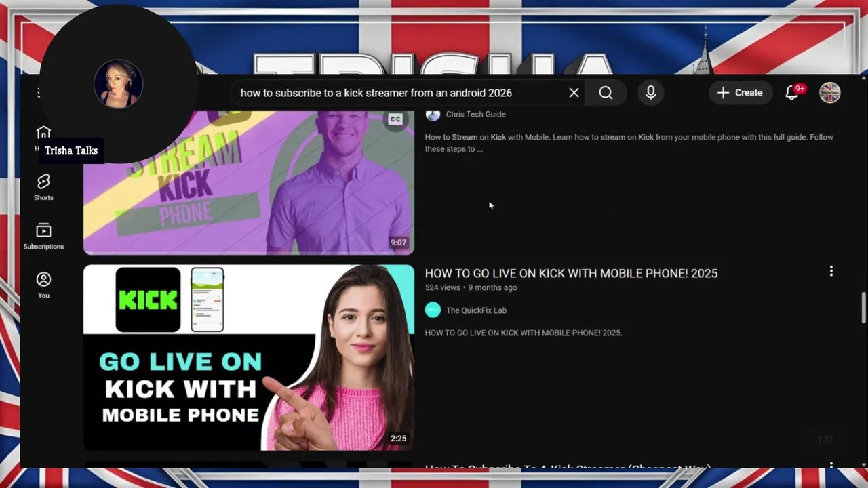
Task: Open more options for Go Live on Kick video
Action: [831, 271]
